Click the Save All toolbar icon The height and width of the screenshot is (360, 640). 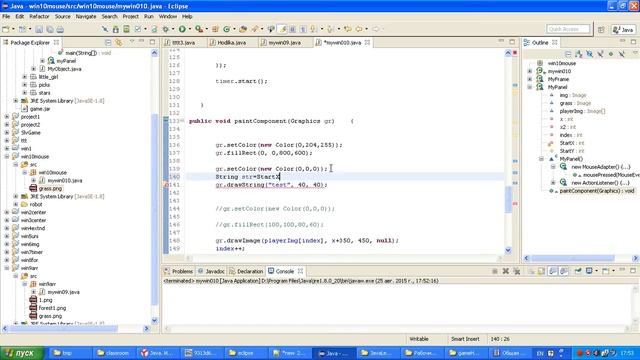point(49,29)
